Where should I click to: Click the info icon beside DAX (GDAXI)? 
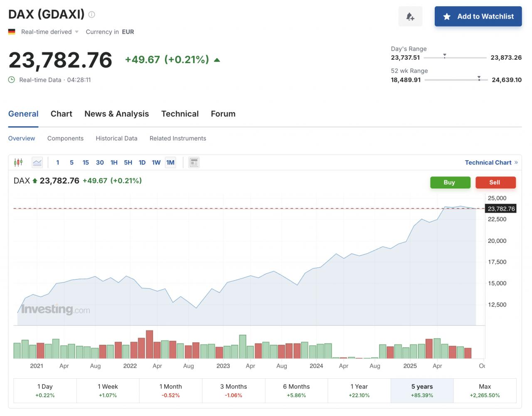[x=92, y=15]
